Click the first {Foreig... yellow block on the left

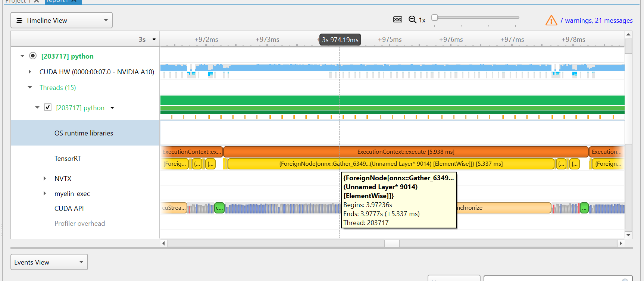(175, 163)
